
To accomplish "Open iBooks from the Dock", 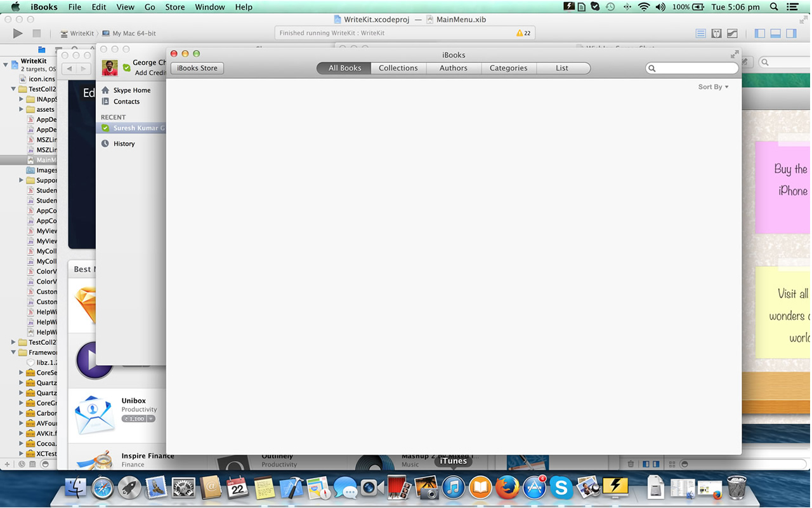I will 480,488.
